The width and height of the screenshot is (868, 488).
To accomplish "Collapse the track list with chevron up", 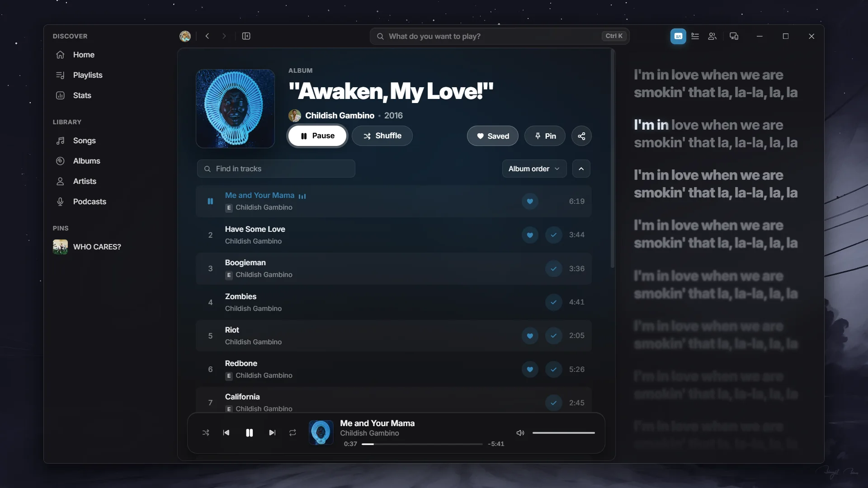I will [x=581, y=169].
